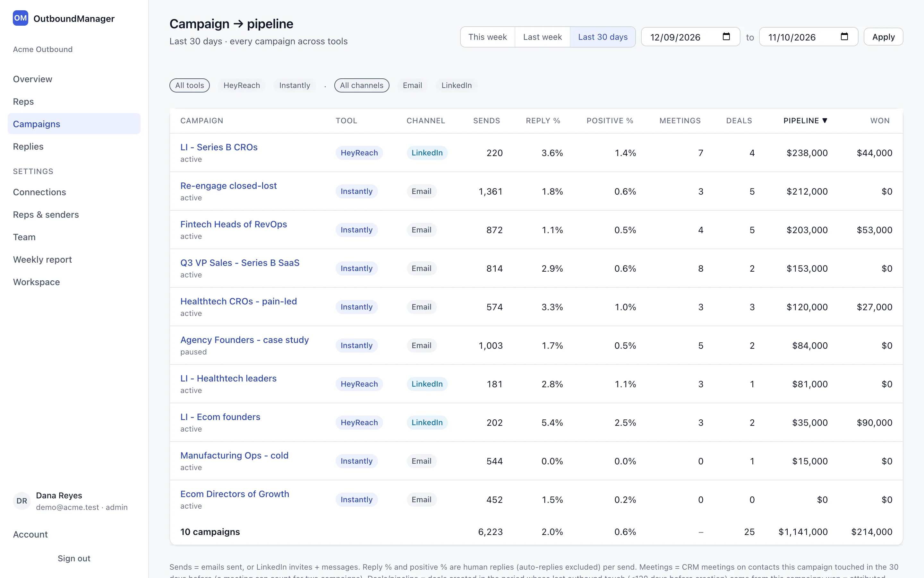Sort by the SENDS column header

click(486, 121)
